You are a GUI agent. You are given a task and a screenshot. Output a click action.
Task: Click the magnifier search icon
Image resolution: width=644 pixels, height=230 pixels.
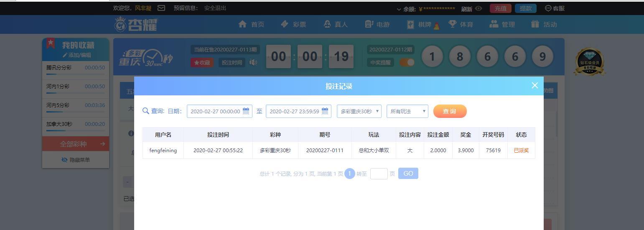[x=146, y=111]
